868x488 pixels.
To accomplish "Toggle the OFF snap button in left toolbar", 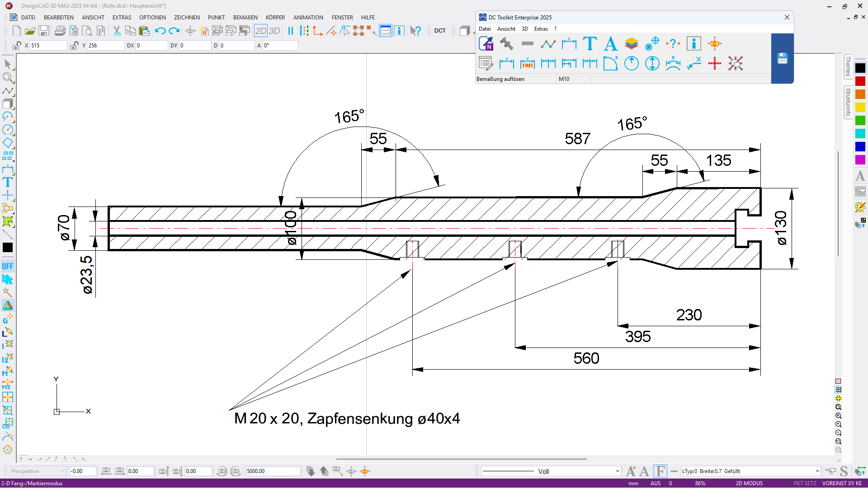I will 8,266.
